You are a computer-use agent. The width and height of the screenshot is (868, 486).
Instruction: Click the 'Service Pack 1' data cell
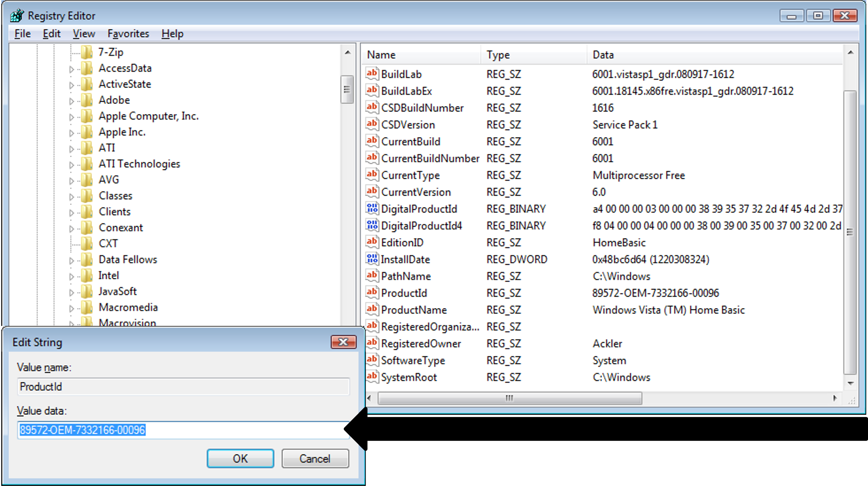coord(625,124)
